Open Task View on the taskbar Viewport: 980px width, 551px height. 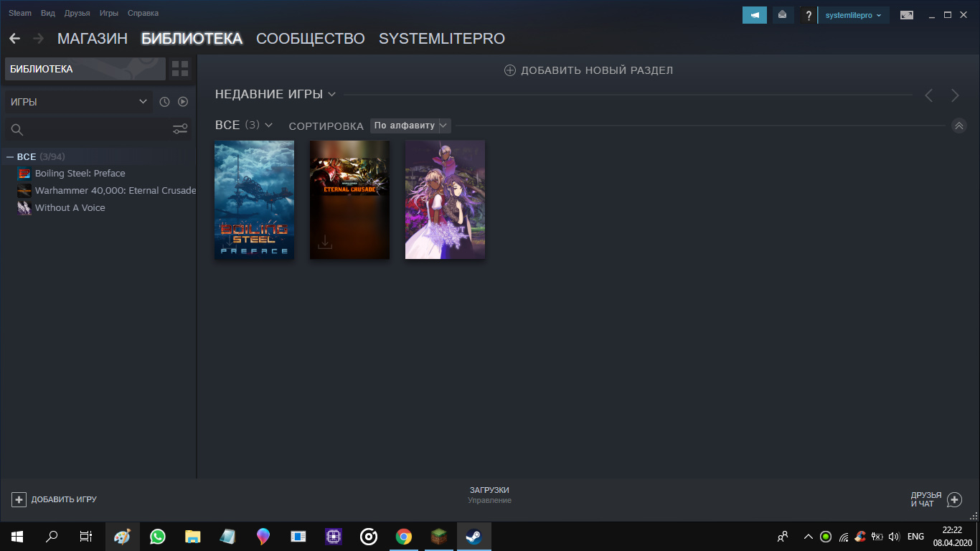click(86, 536)
